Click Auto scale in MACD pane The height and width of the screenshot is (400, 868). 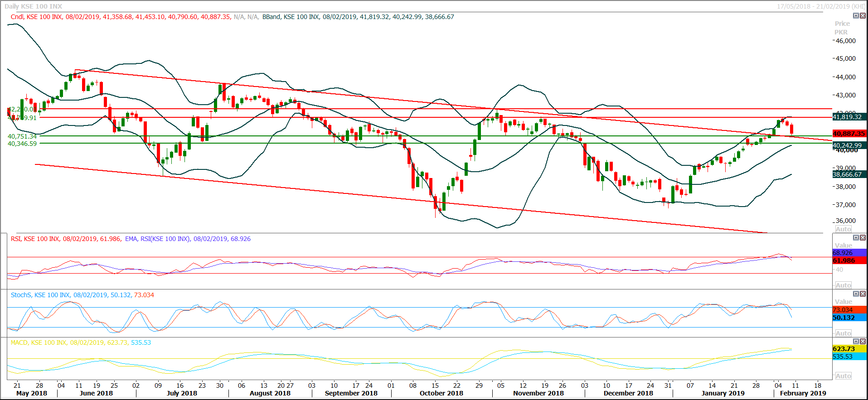(x=843, y=376)
